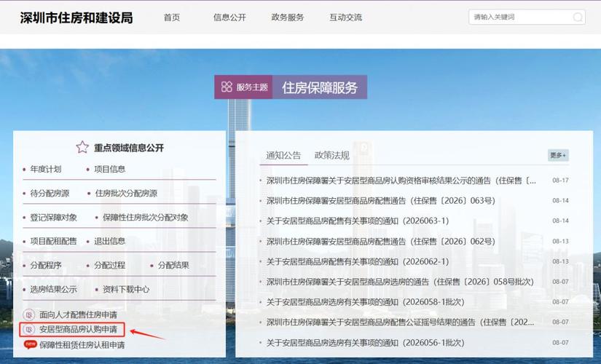Click the 重点领域信息公开 heading
The width and height of the screenshot is (601, 364).
point(129,148)
